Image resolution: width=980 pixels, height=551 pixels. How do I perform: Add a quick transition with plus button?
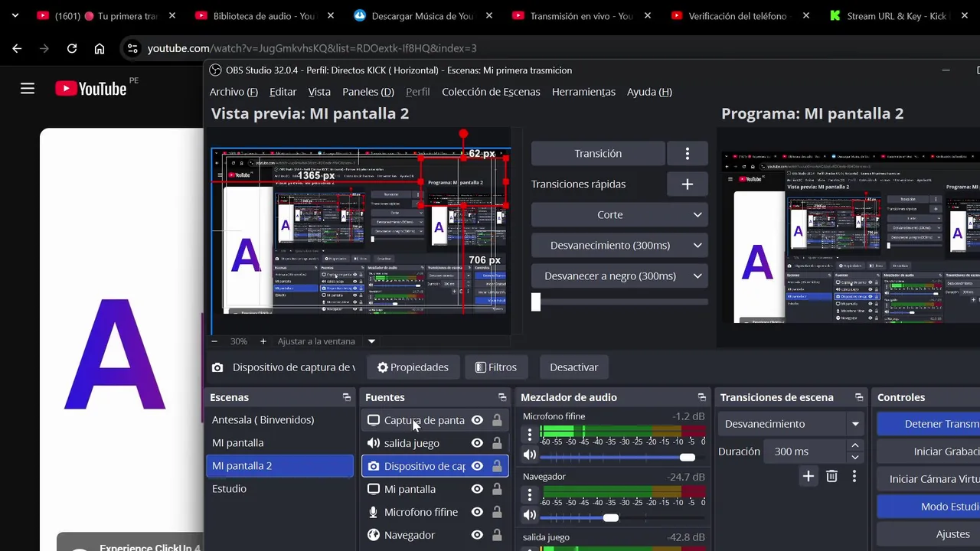[x=688, y=184]
